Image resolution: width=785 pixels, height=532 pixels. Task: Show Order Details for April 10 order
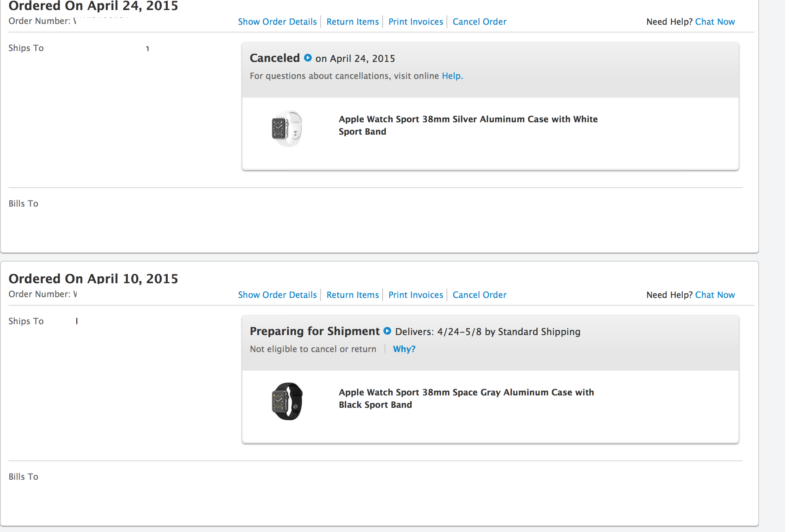pos(277,295)
